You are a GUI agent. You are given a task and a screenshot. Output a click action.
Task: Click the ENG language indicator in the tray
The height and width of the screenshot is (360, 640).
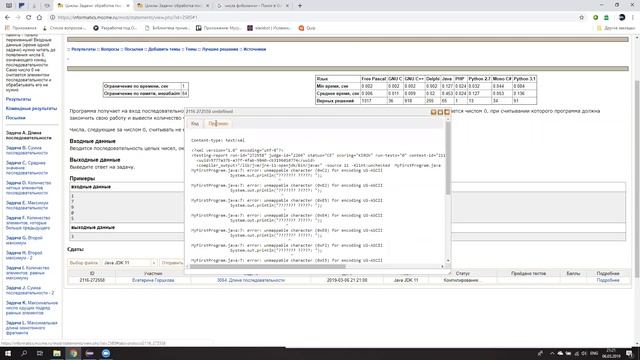[594, 353]
